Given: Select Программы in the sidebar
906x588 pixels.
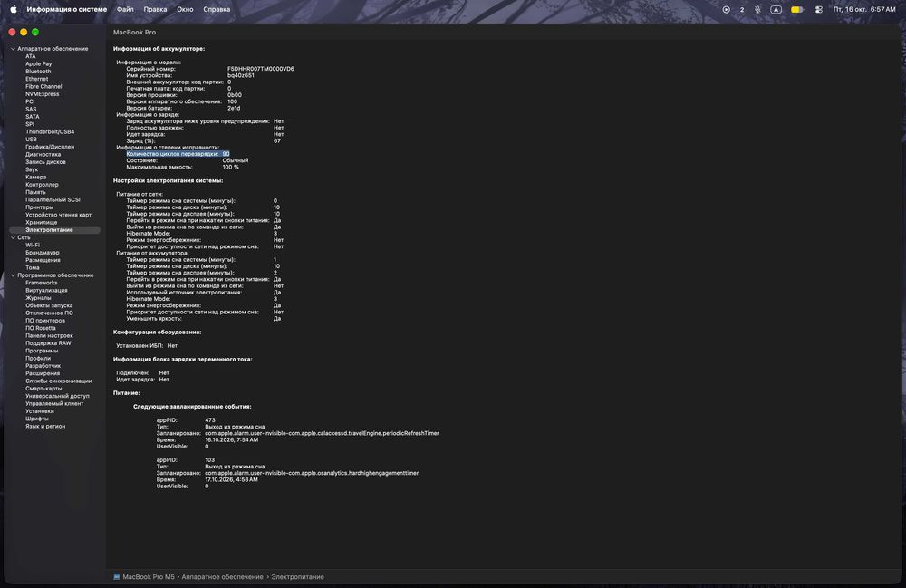Looking at the screenshot, I should click(42, 351).
